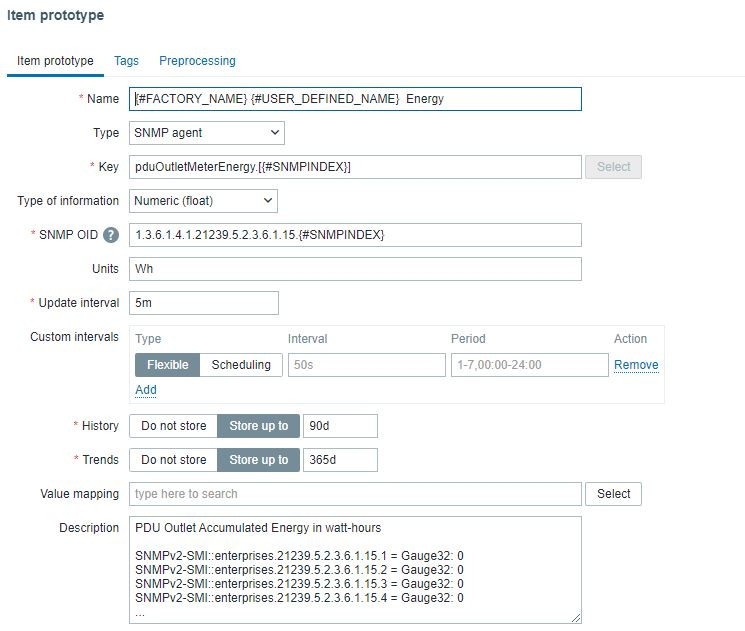The height and width of the screenshot is (631, 745).
Task: Select the Item prototype tab
Action: [x=55, y=61]
